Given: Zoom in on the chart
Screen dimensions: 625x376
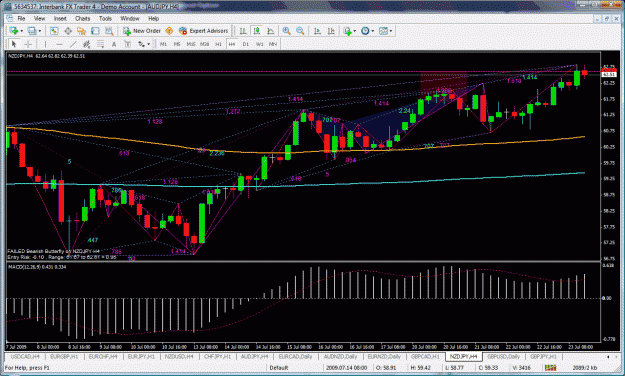Looking at the screenshot, I should pyautogui.click(x=286, y=31).
